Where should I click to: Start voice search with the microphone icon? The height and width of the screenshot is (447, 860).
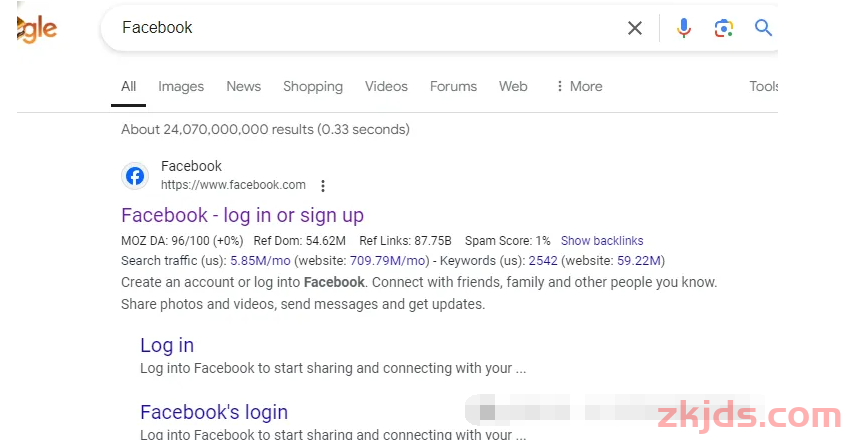coord(683,28)
